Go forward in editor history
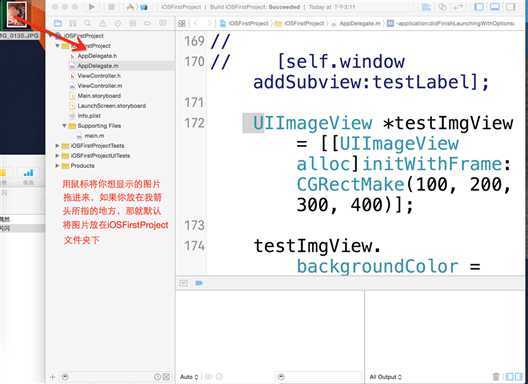528x384 pixels. click(209, 23)
